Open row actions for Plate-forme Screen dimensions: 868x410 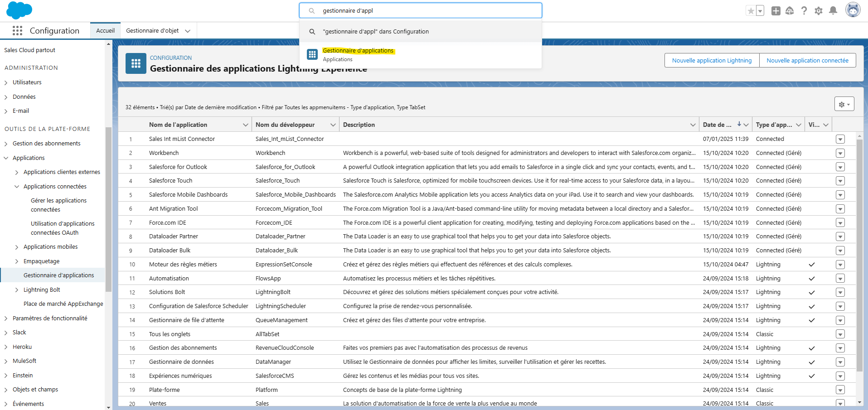(x=840, y=390)
